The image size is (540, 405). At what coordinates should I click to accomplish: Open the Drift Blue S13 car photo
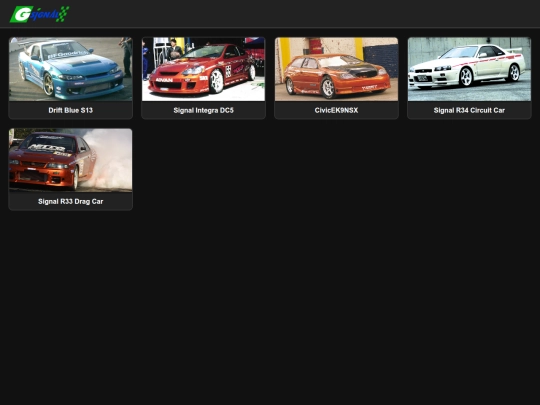(71, 69)
